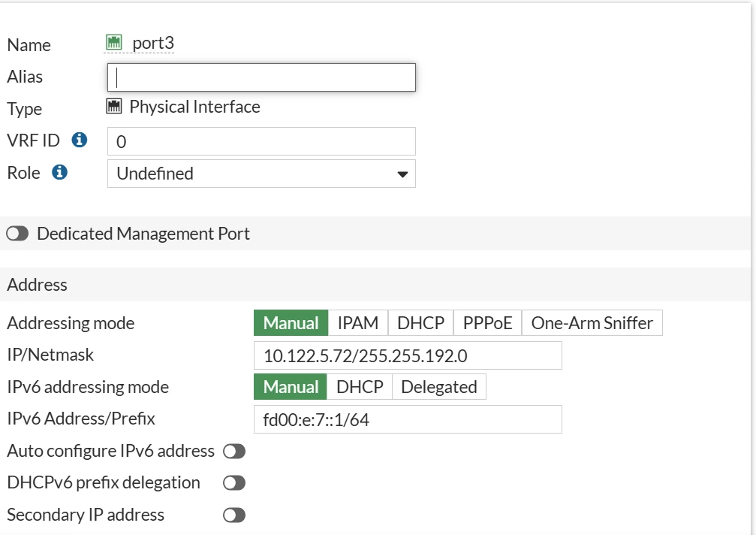The image size is (756, 535).
Task: Enable Auto configure IPv6 address
Action: coord(234,451)
